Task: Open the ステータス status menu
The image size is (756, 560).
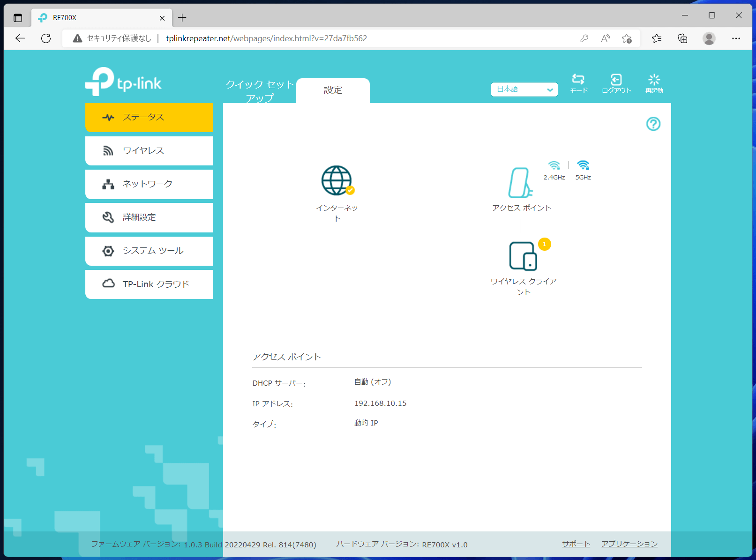Action: 149,117
